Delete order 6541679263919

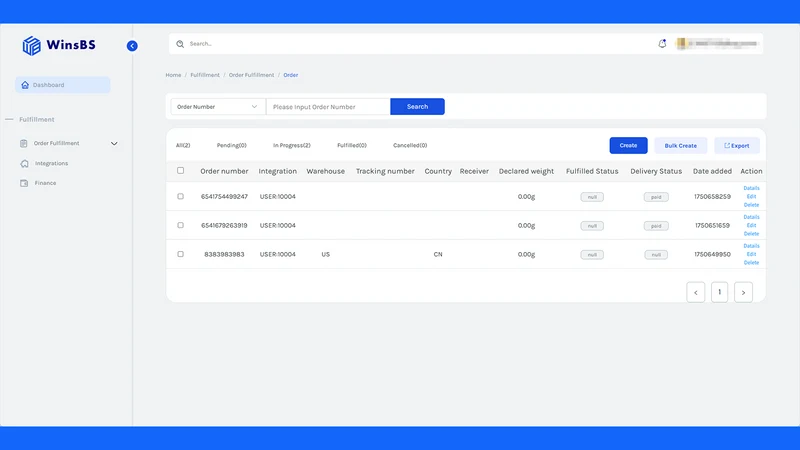point(752,234)
